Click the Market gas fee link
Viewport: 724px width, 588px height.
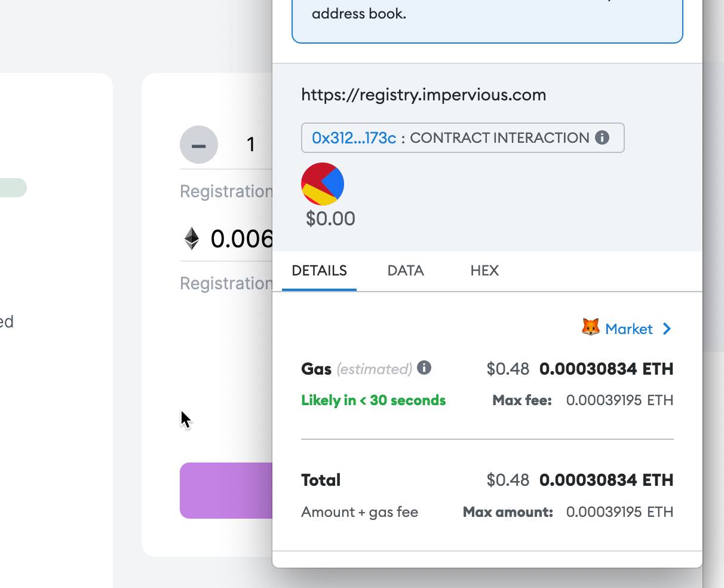click(x=628, y=329)
